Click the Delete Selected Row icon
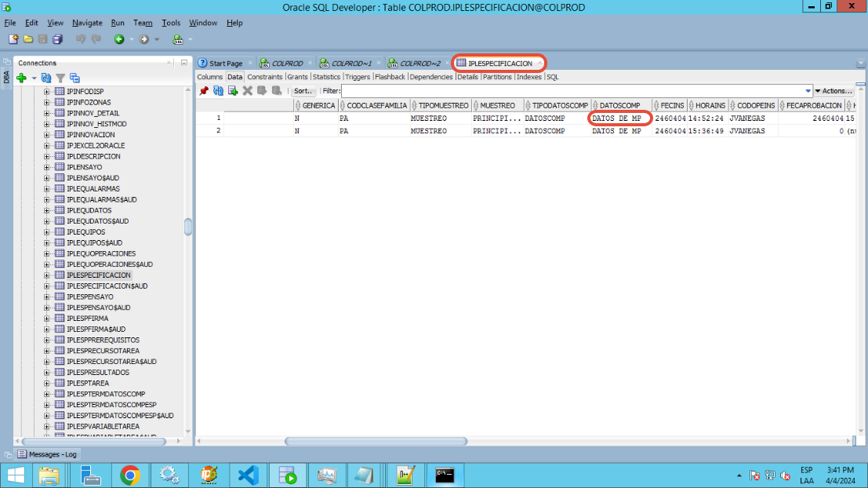The height and width of the screenshot is (488, 868). [248, 91]
